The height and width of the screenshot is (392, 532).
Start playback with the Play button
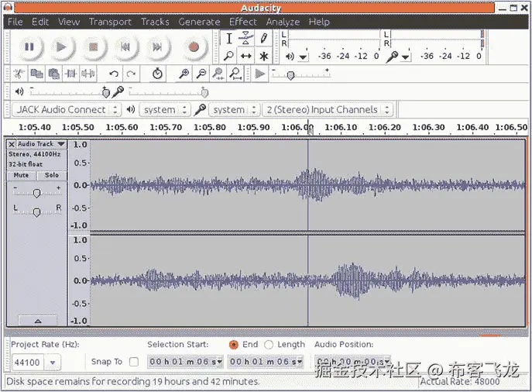(x=61, y=46)
